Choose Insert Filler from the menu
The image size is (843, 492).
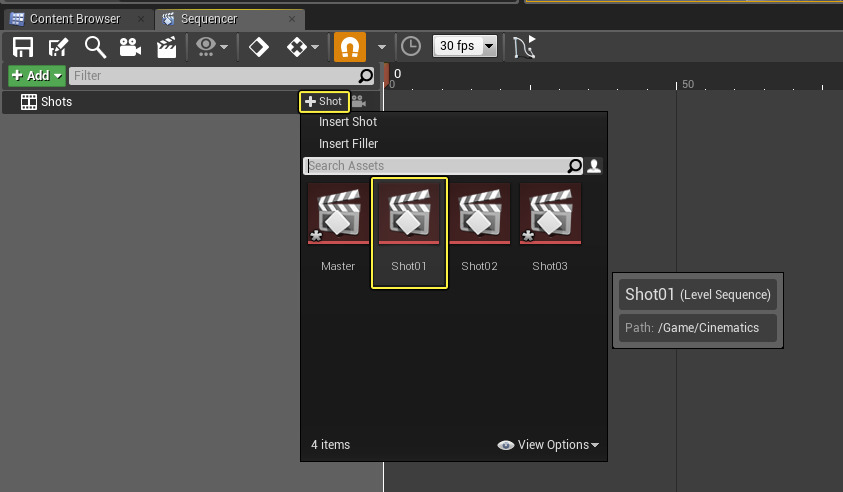click(348, 144)
